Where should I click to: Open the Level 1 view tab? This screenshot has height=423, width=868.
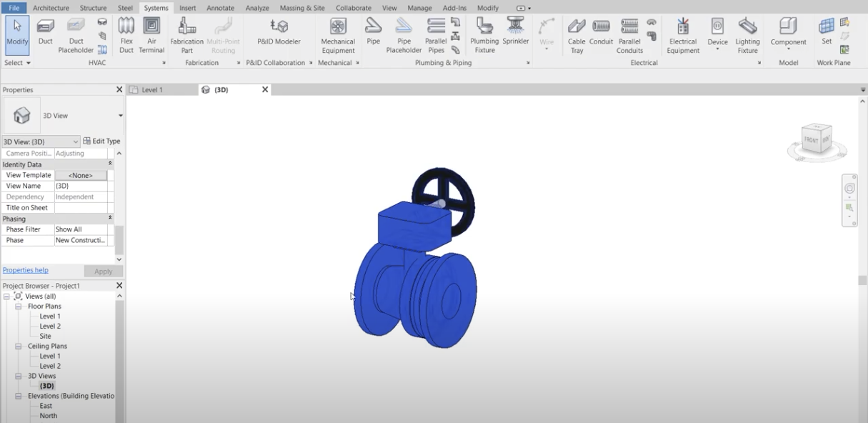point(152,90)
